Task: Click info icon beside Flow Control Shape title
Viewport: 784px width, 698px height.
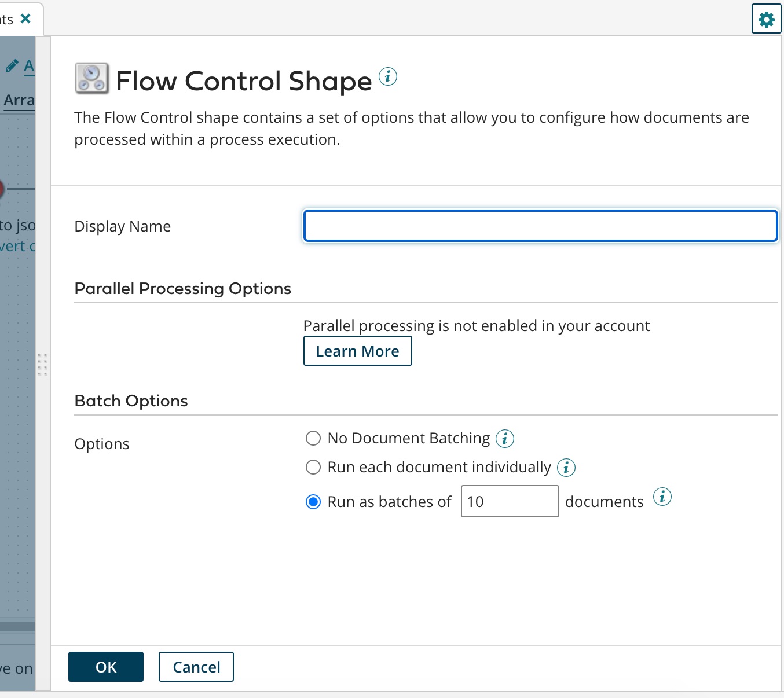Action: (x=388, y=76)
